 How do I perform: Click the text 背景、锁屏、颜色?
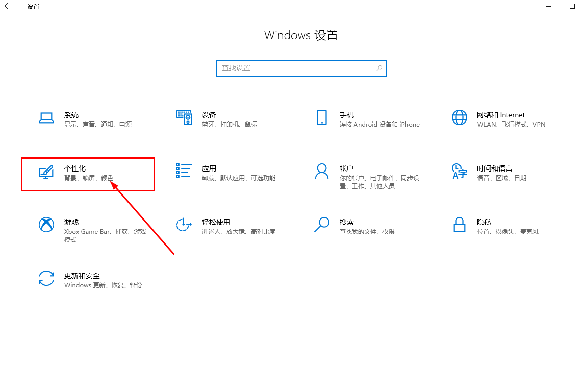(89, 178)
